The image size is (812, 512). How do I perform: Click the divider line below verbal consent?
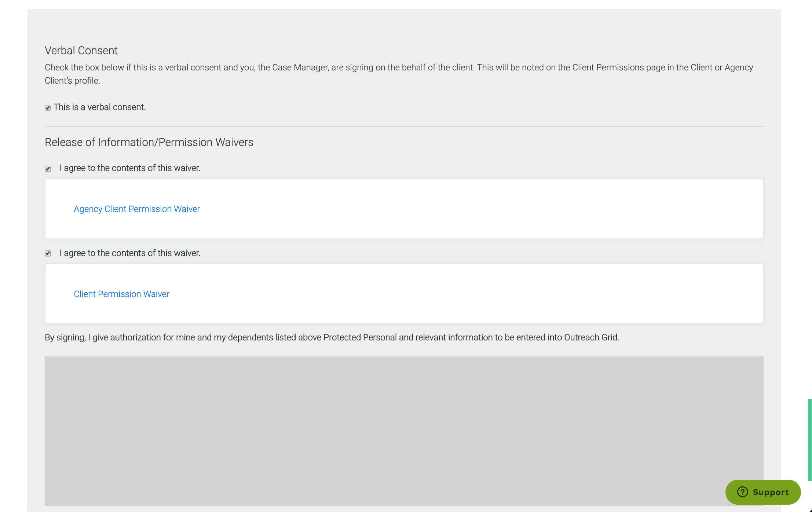403,127
